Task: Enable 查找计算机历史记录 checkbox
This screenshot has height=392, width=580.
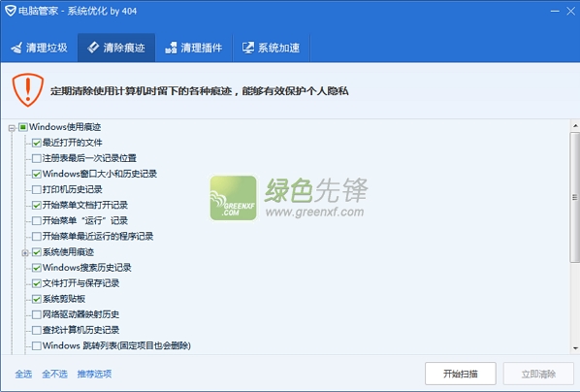Action: click(x=36, y=330)
